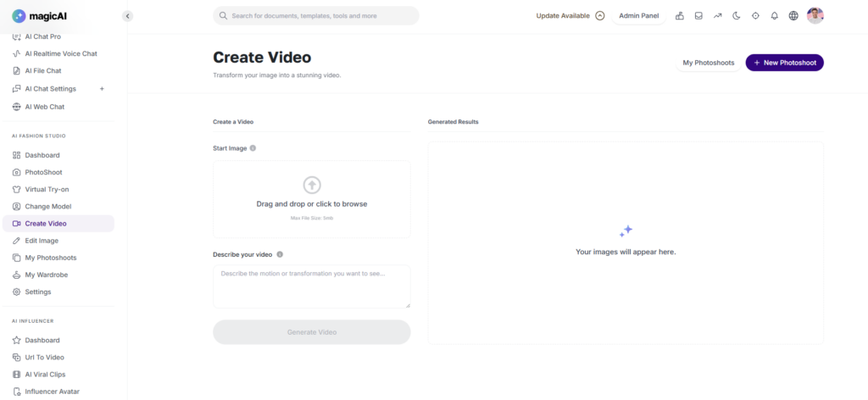Click the New Photoshoot button
Viewport: 868px width, 400px height.
click(x=784, y=63)
